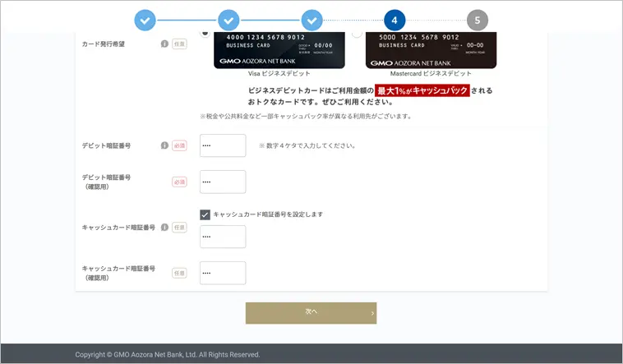
Task: Uncheck キャッシュカード暗証番号を設定します checkbox
Action: 205,214
